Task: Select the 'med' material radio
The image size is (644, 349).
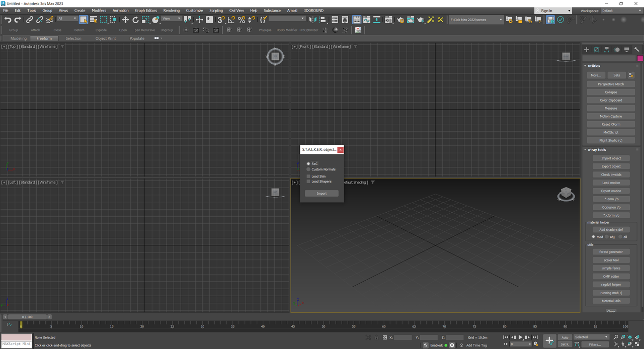Action: click(x=594, y=237)
